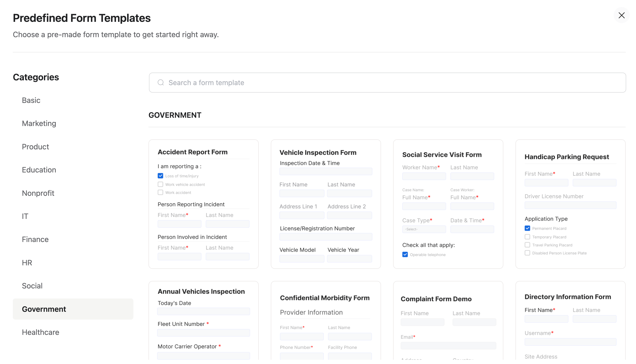This screenshot has height=364, width=636.
Task: Uncheck Loss of time/injury in Accident Report Form
Action: 161,176
